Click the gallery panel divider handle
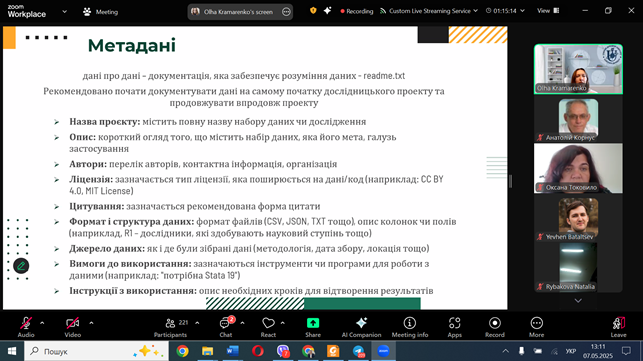This screenshot has width=643, height=361. tap(511, 181)
